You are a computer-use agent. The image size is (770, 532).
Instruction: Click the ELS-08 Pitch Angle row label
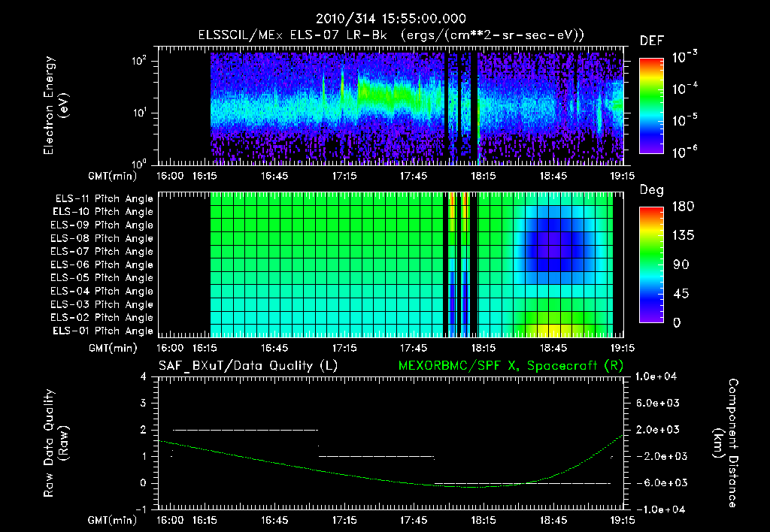coord(102,238)
